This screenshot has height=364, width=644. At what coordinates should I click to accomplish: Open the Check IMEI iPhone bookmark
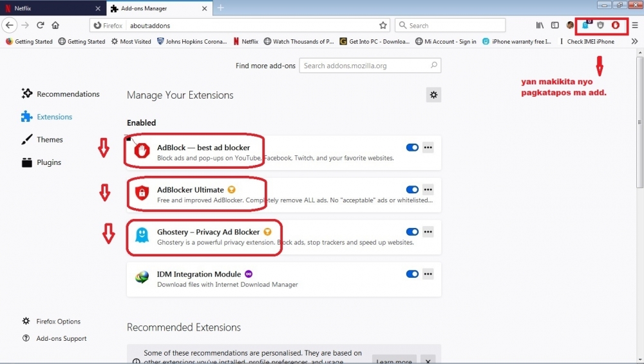pyautogui.click(x=587, y=41)
